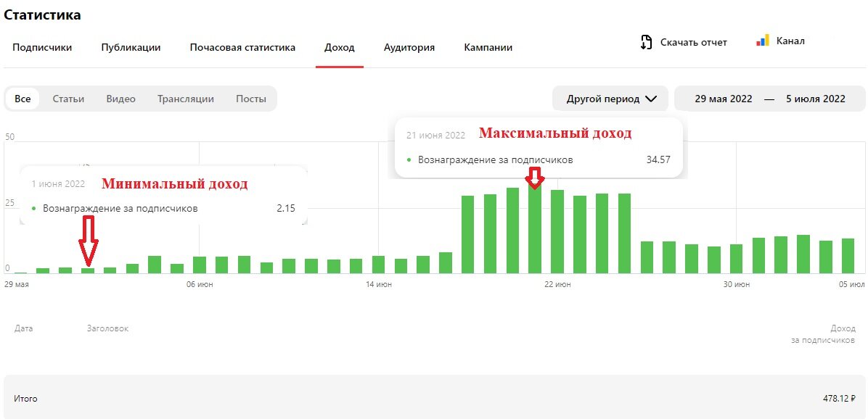Switch to the Аудитория tab
The height and width of the screenshot is (419, 868).
[x=409, y=47]
